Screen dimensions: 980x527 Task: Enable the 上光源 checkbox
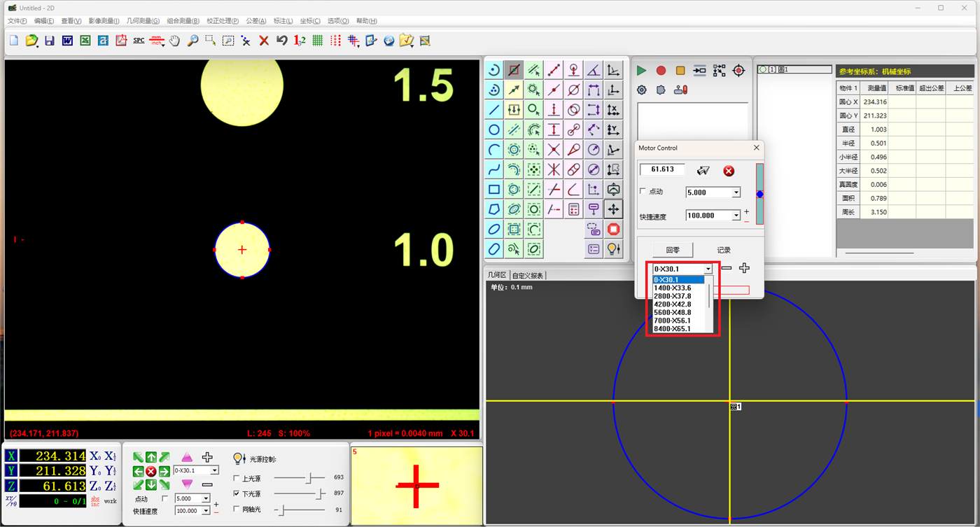236,479
